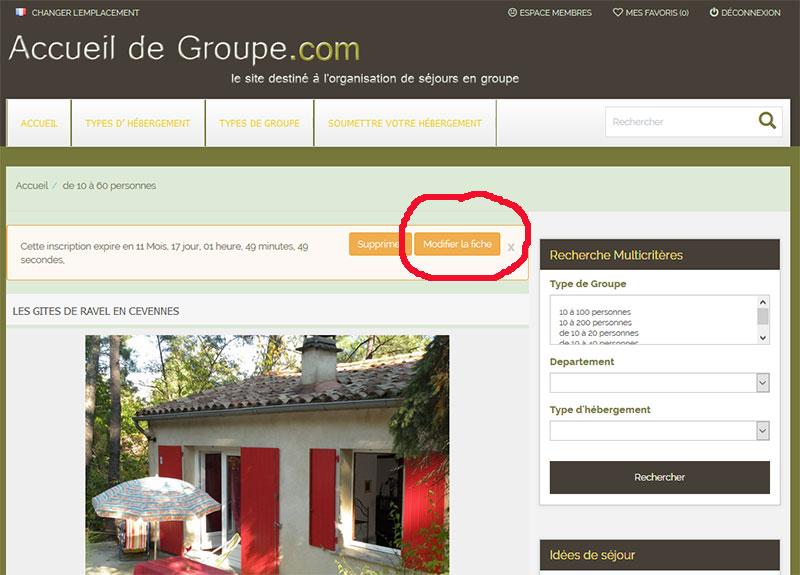Click the search magnifier icon
Screen dimensions: 800x575
pyautogui.click(x=767, y=121)
